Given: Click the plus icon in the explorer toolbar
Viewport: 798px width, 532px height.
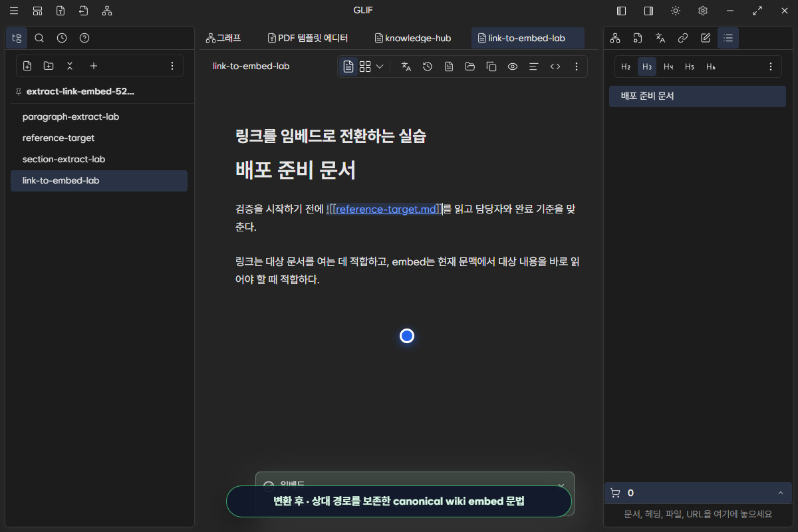Looking at the screenshot, I should tap(94, 66).
